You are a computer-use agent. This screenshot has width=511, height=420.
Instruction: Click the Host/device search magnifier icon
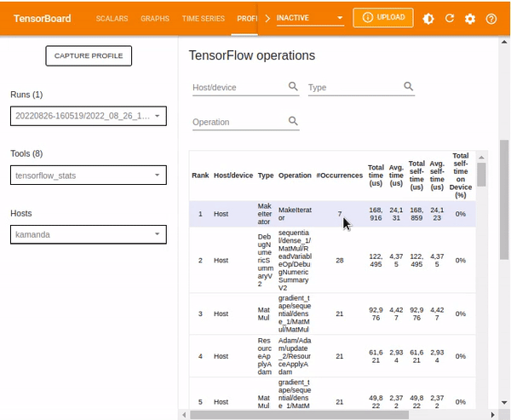293,86
